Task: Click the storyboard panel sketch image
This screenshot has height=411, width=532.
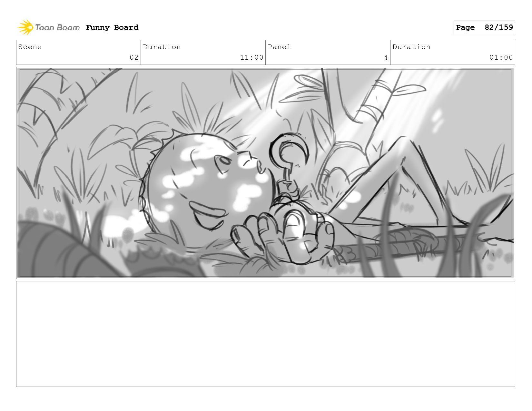Action: coord(266,173)
